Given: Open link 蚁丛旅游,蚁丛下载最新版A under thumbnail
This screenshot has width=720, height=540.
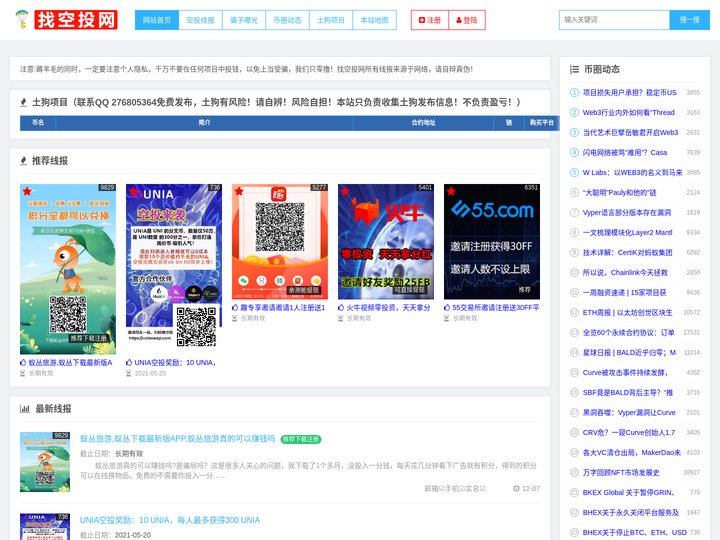Looking at the screenshot, I should (x=70, y=362).
